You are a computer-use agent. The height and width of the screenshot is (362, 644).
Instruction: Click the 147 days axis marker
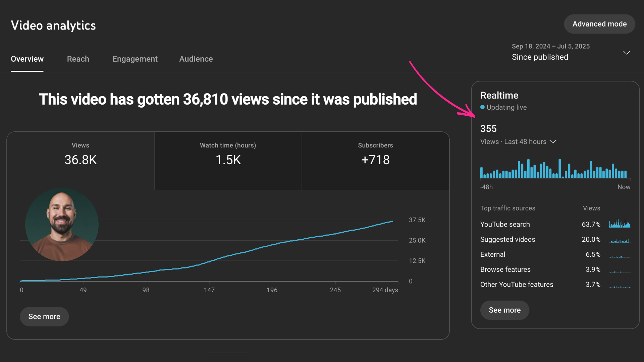coord(209,290)
